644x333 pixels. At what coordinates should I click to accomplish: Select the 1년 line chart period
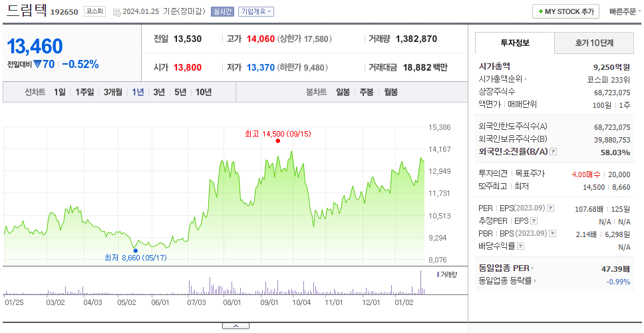138,92
